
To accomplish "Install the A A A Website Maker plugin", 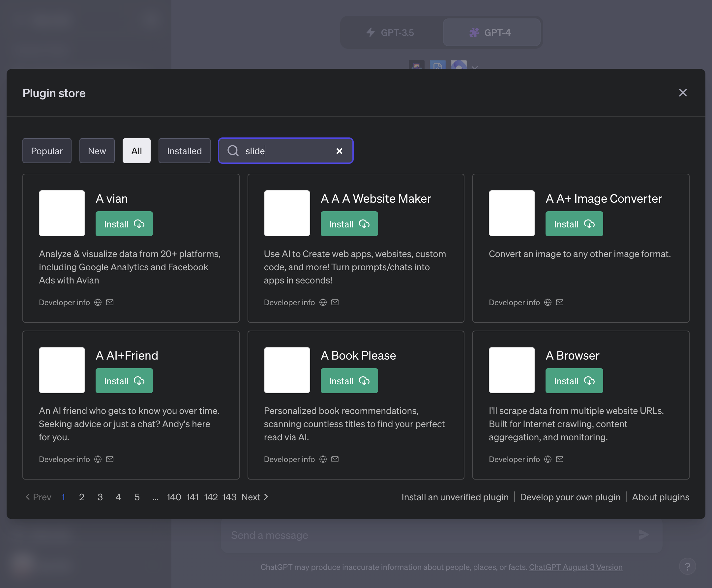I will [x=349, y=224].
